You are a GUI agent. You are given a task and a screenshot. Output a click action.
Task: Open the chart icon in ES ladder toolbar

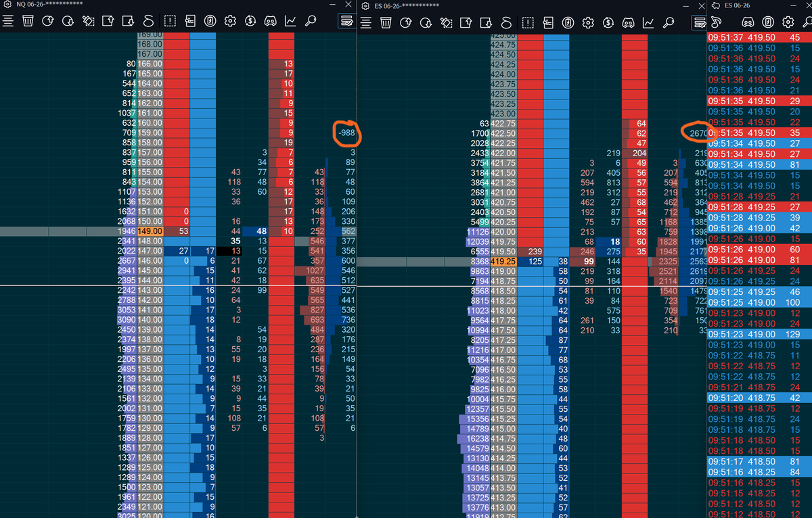648,22
